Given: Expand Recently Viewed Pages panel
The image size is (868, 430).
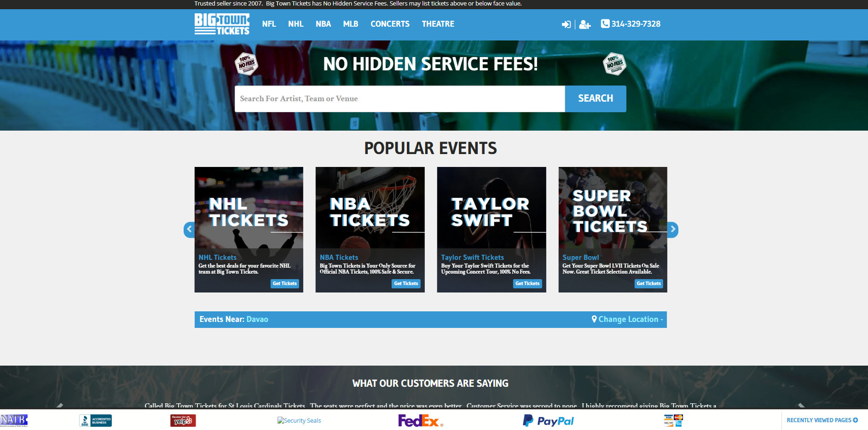Looking at the screenshot, I should [x=822, y=420].
